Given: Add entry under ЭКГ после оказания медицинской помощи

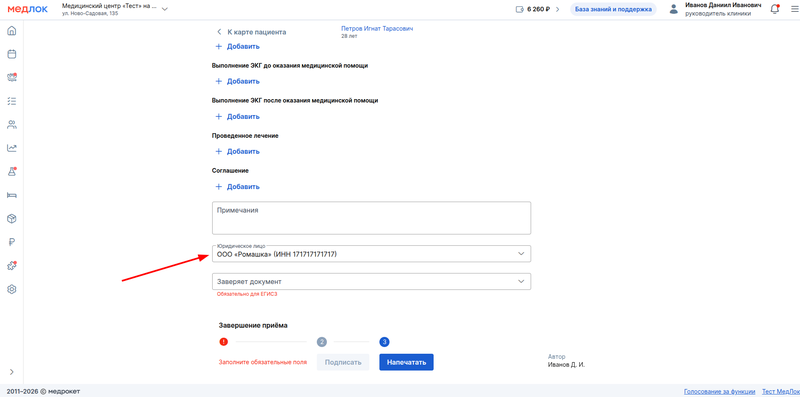Looking at the screenshot, I should point(238,116).
